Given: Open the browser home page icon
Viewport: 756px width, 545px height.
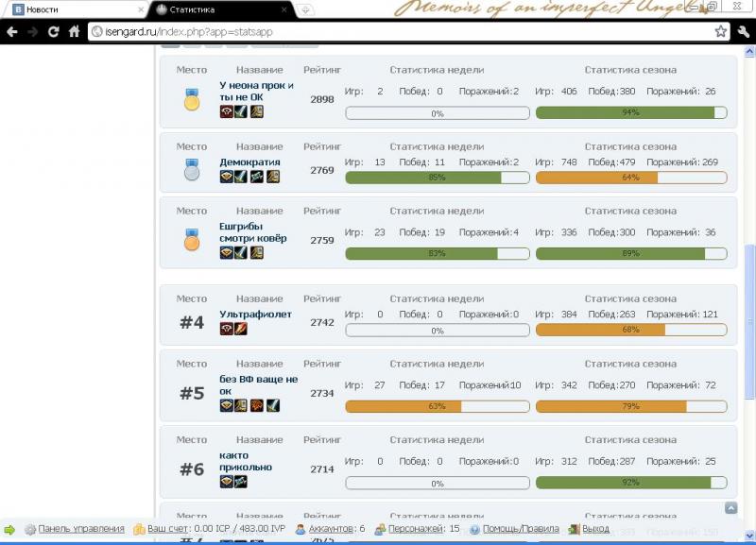Looking at the screenshot, I should tap(74, 32).
